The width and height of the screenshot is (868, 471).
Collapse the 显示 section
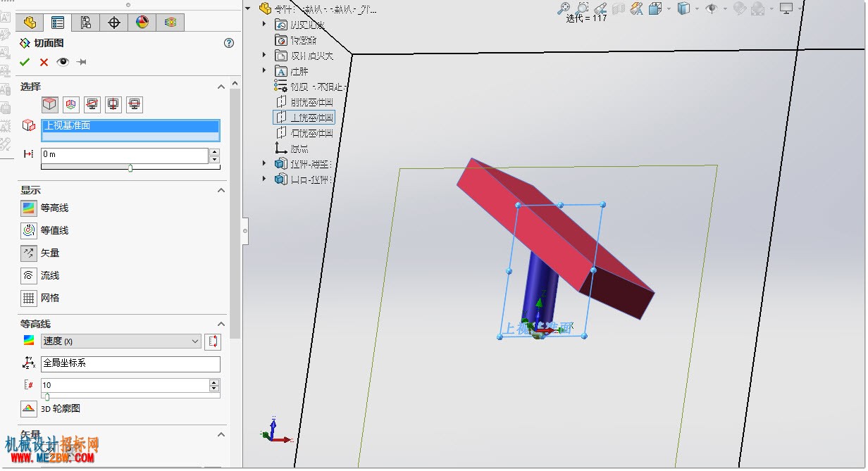point(221,191)
